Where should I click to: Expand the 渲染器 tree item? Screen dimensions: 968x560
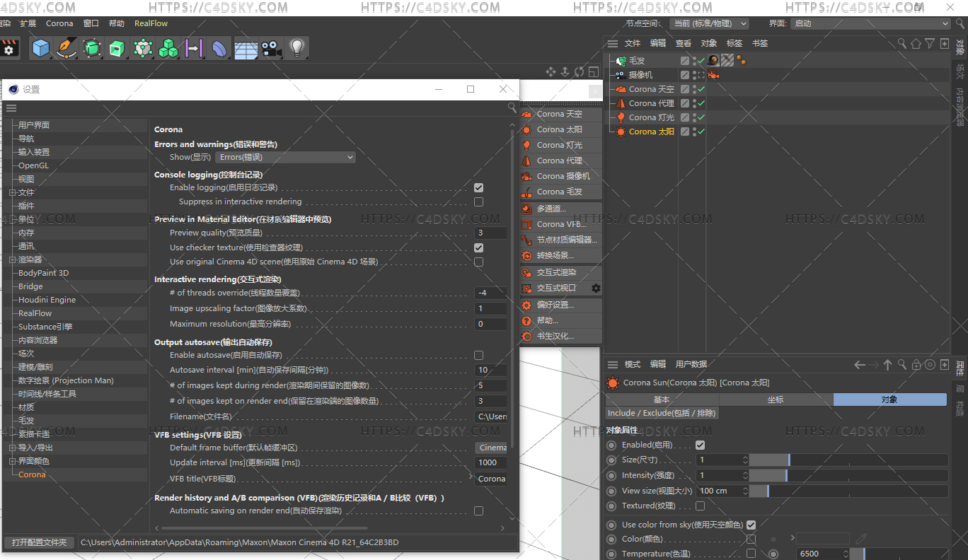[x=12, y=259]
